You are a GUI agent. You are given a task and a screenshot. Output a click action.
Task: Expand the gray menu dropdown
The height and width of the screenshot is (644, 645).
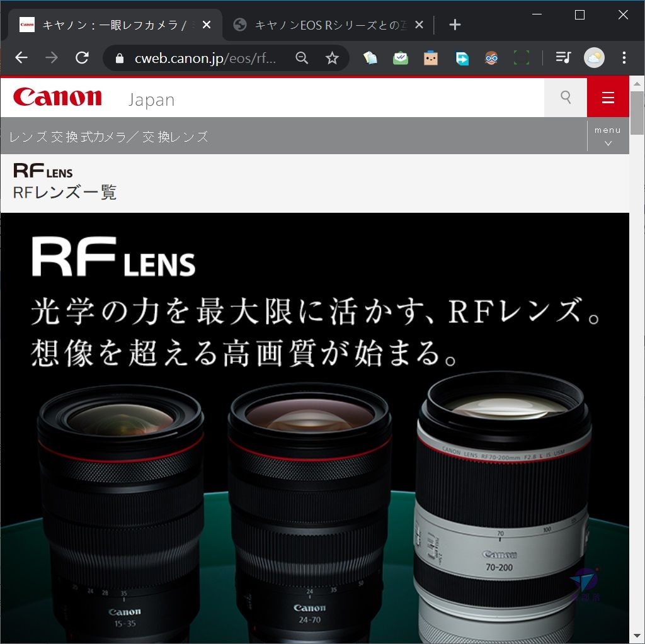tap(608, 136)
